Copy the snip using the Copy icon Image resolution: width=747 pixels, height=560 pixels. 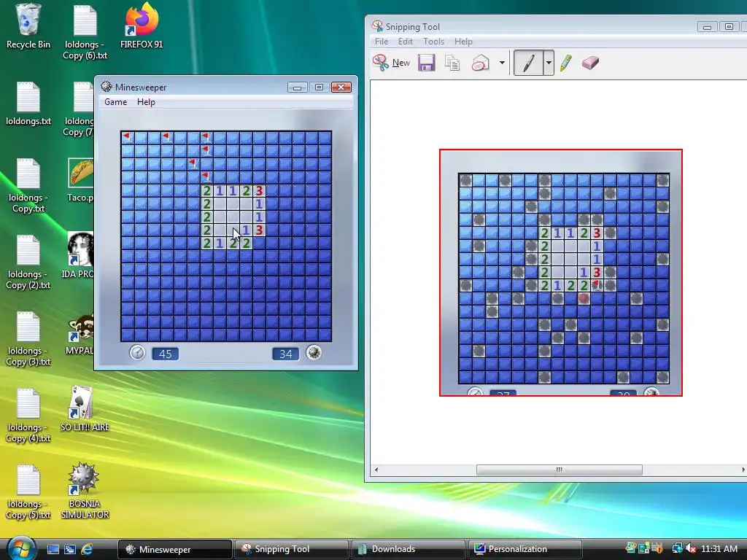452,63
